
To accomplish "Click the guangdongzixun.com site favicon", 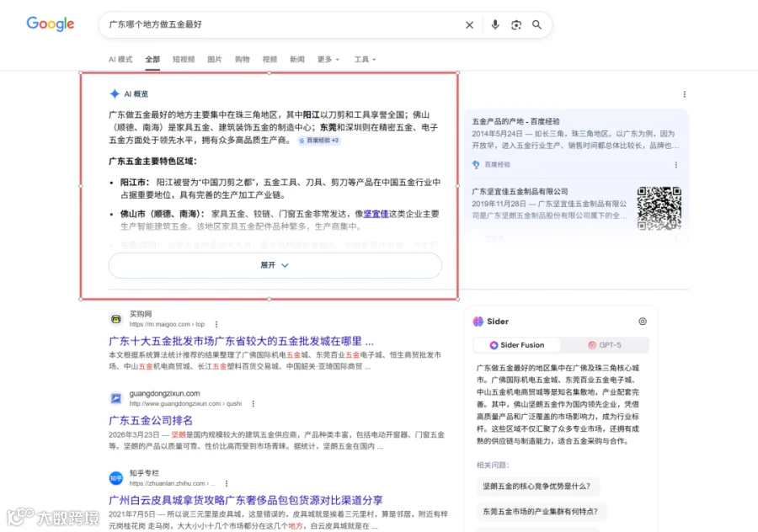I will [116, 398].
